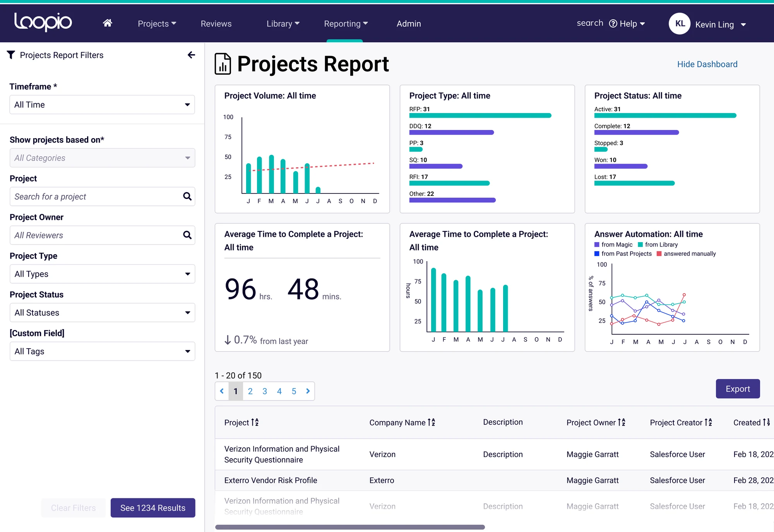This screenshot has height=532, width=774.
Task: Click the '1 - 20 of 150' count
Action: [238, 375]
